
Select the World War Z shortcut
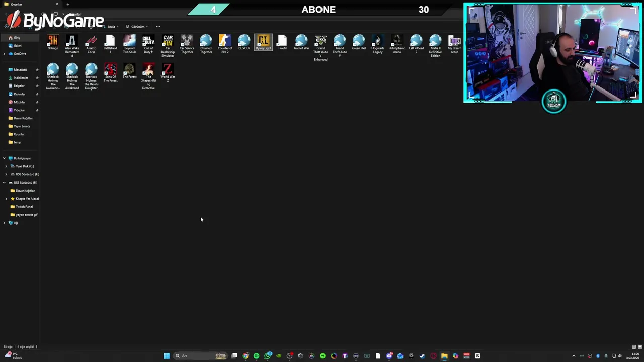(168, 73)
